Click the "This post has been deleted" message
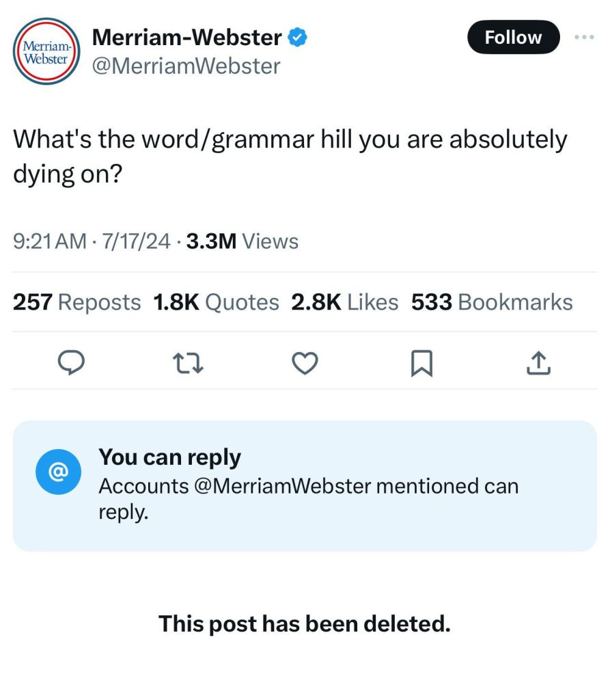This screenshot has width=610, height=700. 305,623
